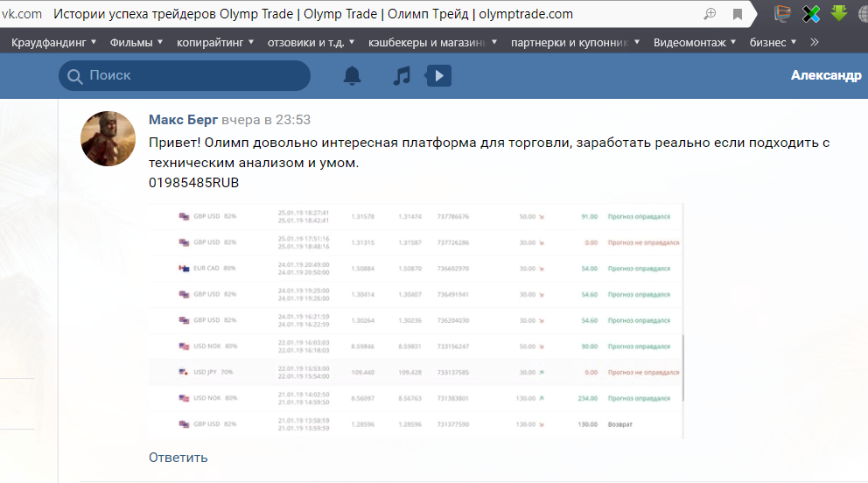
Task: Expand бизнес bookmarks folder
Action: [x=773, y=42]
